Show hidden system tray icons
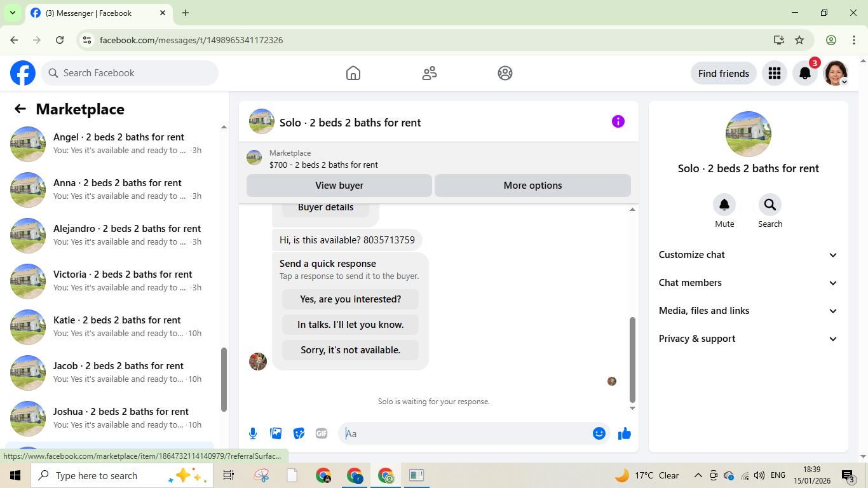This screenshot has height=488, width=868. pyautogui.click(x=698, y=475)
